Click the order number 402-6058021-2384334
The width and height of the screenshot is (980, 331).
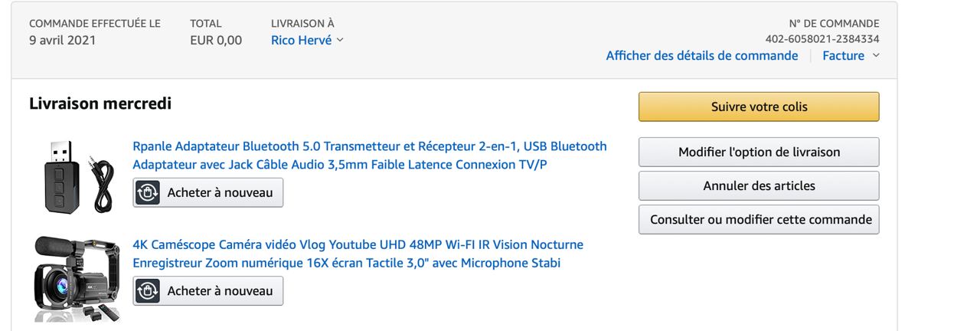coord(822,39)
